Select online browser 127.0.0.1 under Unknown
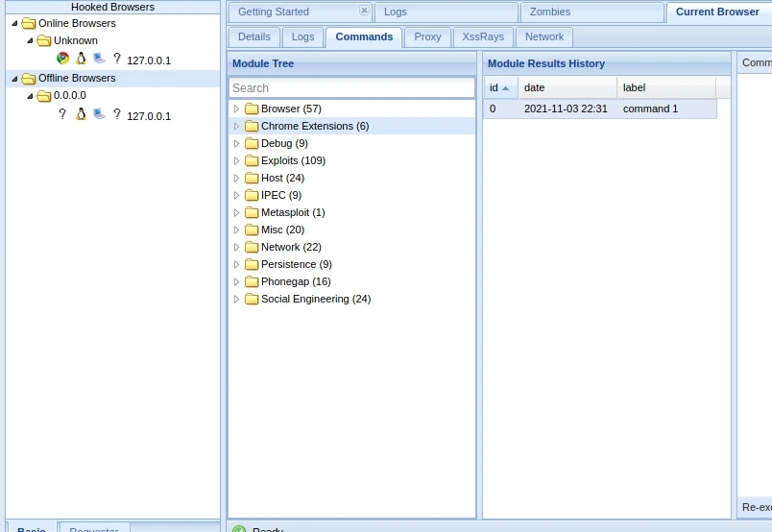This screenshot has height=532, width=772. click(149, 60)
